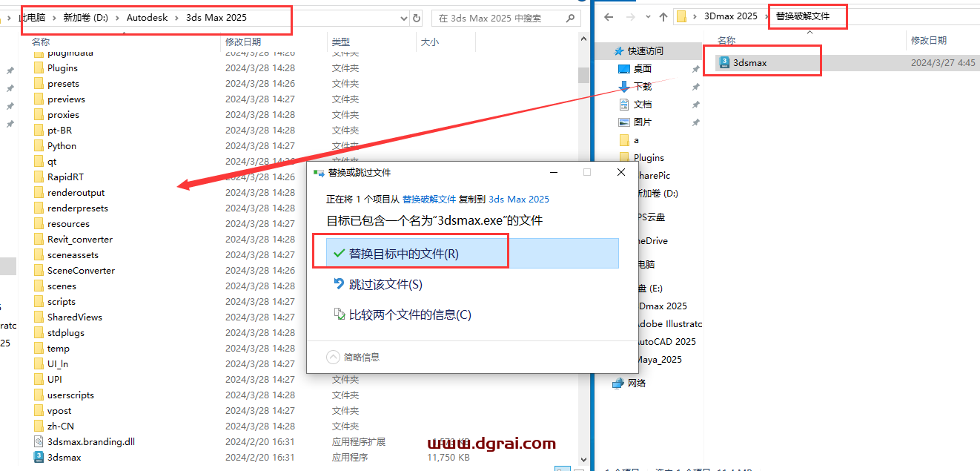Click the left window vertical scrollbar thumb
Viewport: 980px width, 471px height.
pyautogui.click(x=583, y=75)
